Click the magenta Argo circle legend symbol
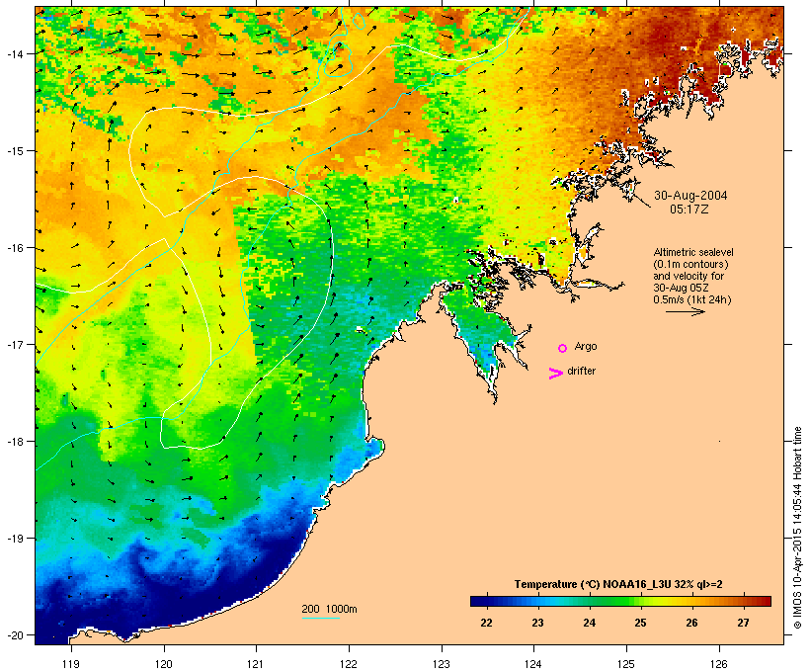The width and height of the screenshot is (810, 672). 563,349
